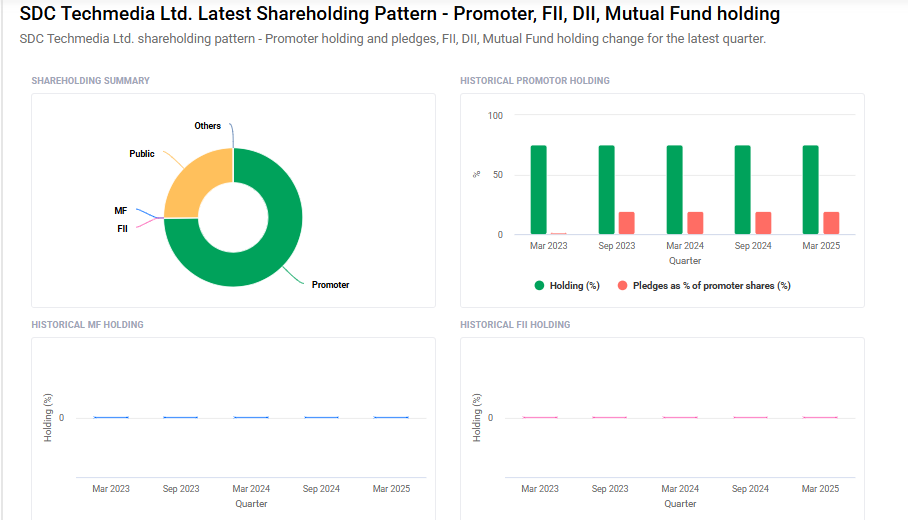
Task: Click the Historical Promotor Holding heading
Action: click(x=534, y=80)
